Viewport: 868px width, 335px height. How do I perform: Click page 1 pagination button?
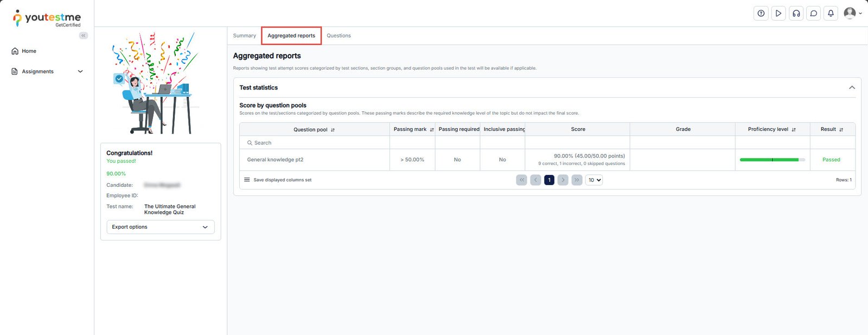pyautogui.click(x=549, y=180)
